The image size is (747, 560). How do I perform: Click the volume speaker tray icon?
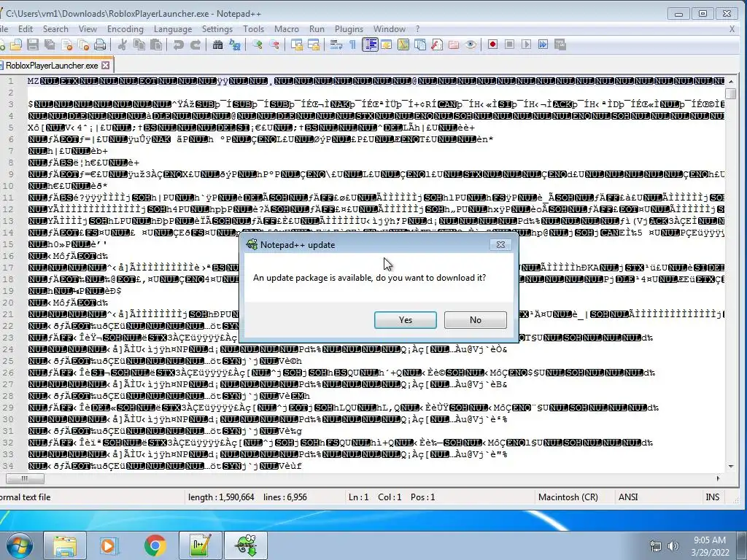673,546
